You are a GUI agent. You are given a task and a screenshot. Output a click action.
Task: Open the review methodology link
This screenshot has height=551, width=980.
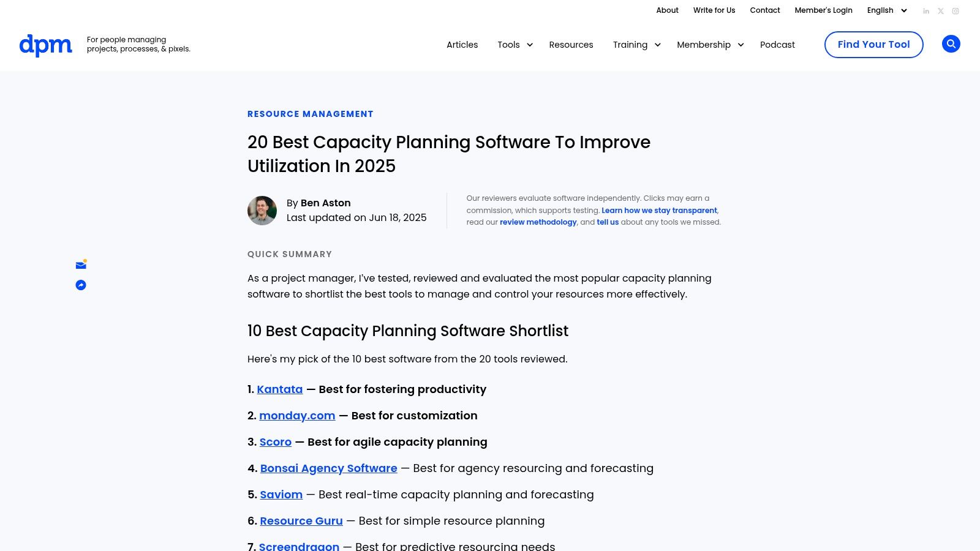[x=538, y=222]
